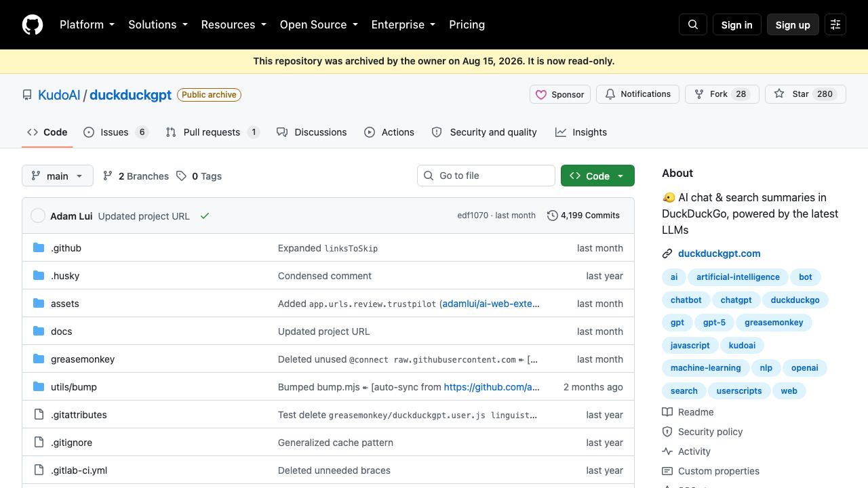Click the gpt-5 topic tag
The image size is (868, 488).
(x=715, y=323)
